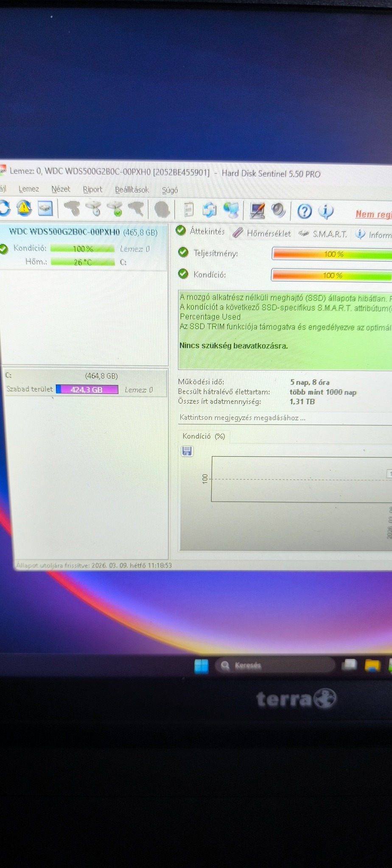The image size is (392, 868).
Task: Click the '1,31 TB' written data value
Action: (302, 401)
